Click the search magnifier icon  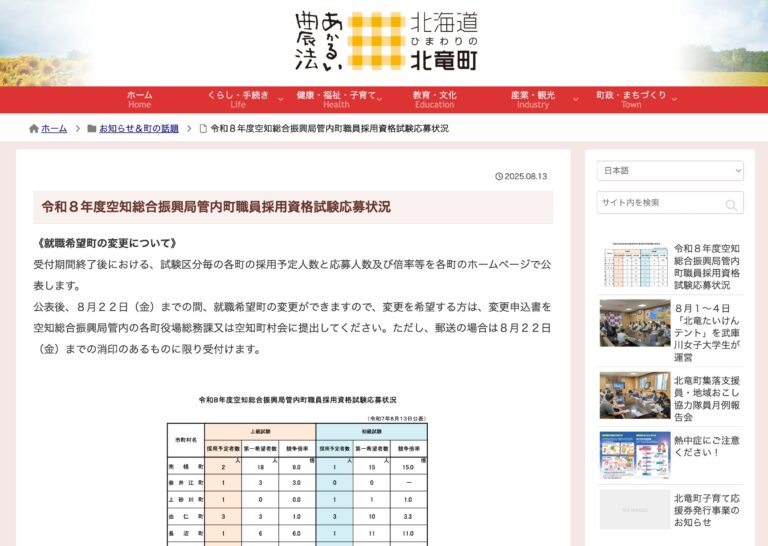click(732, 204)
